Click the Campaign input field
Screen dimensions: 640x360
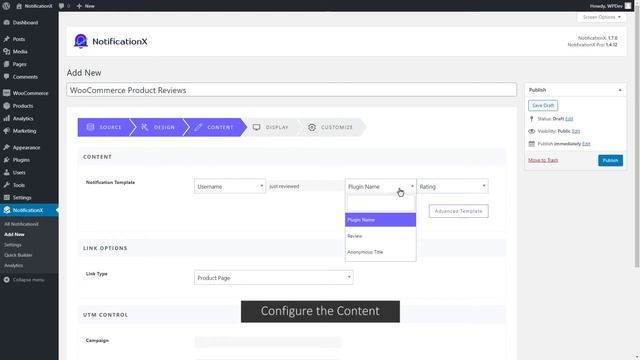point(267,342)
